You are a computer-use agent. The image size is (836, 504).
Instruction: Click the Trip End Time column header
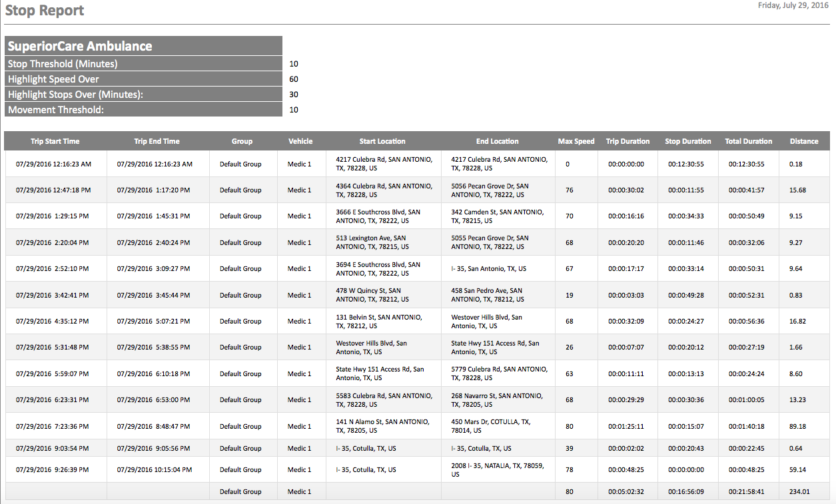click(157, 141)
